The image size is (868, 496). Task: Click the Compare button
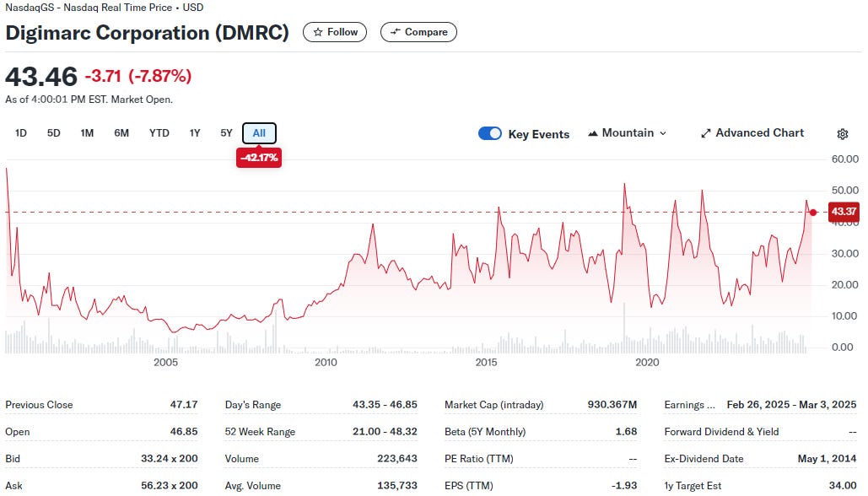(x=418, y=32)
